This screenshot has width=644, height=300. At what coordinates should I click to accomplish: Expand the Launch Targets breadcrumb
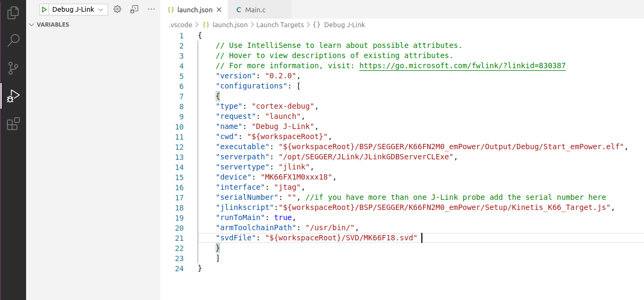[280, 25]
